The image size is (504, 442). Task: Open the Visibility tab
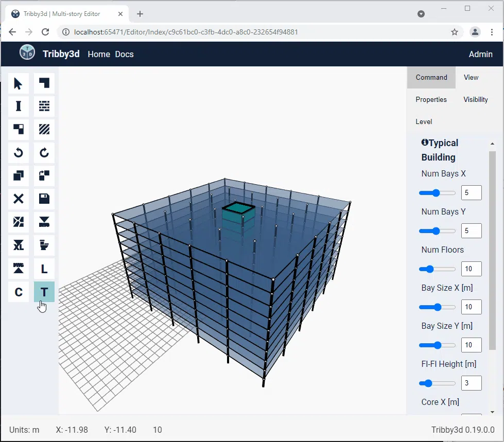click(475, 100)
